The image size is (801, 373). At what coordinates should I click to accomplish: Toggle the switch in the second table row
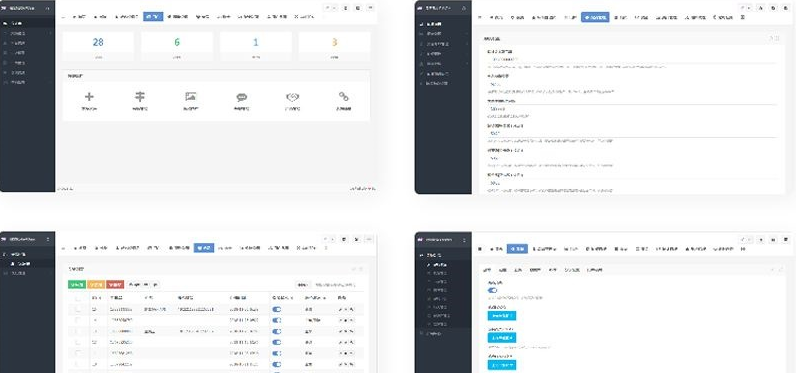(x=277, y=320)
